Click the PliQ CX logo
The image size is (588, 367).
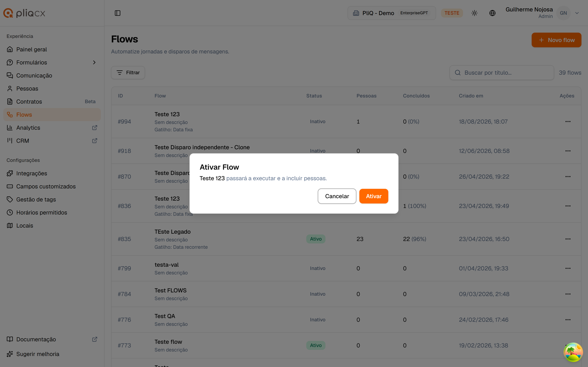pyautogui.click(x=24, y=13)
